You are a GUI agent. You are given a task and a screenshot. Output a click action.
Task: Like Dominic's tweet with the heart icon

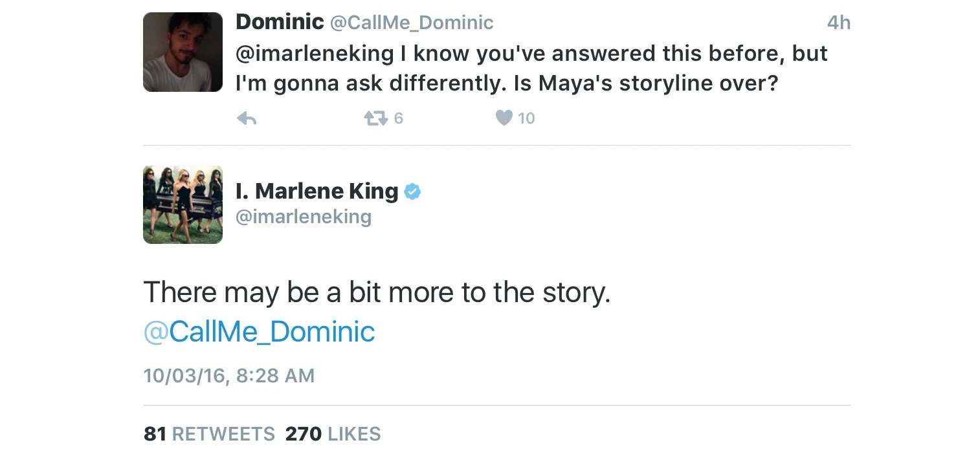pos(504,118)
